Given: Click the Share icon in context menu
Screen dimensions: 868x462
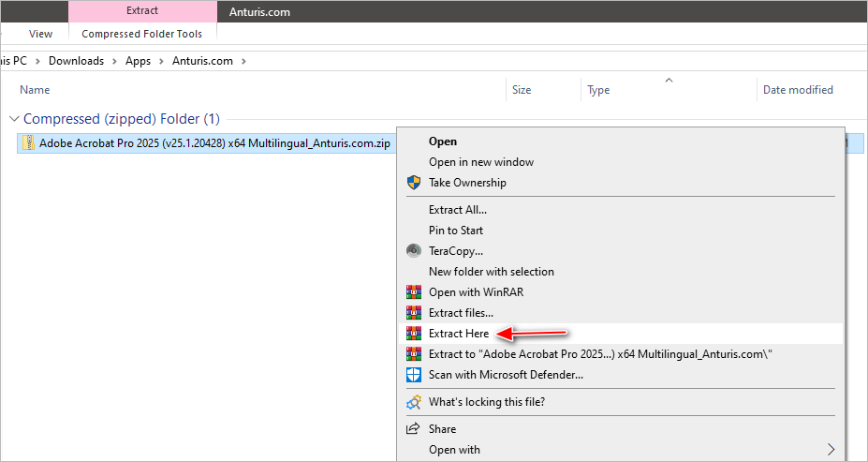Looking at the screenshot, I should click(x=413, y=429).
